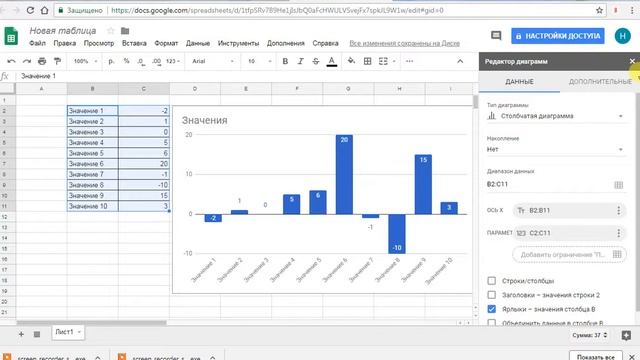Open cell borders options
640x360 pixels.
point(367,61)
